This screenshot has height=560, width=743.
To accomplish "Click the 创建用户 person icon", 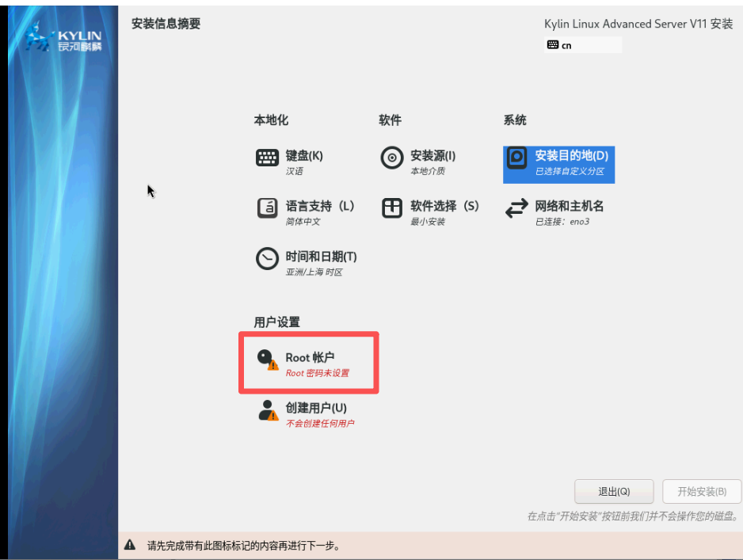I will [268, 410].
